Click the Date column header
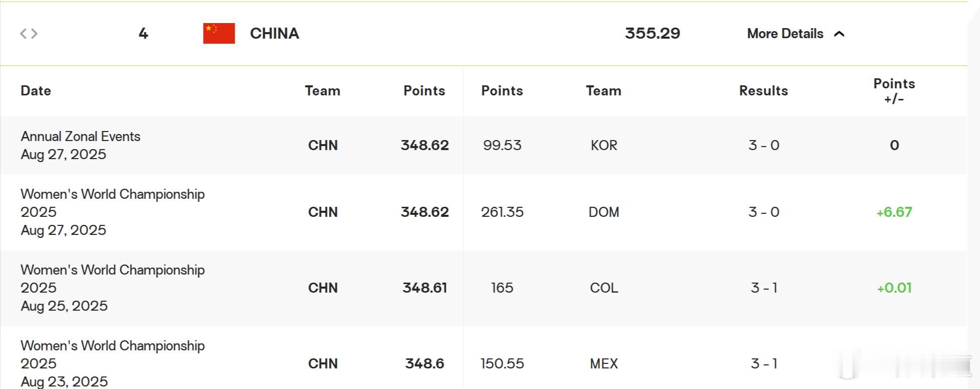 click(36, 91)
